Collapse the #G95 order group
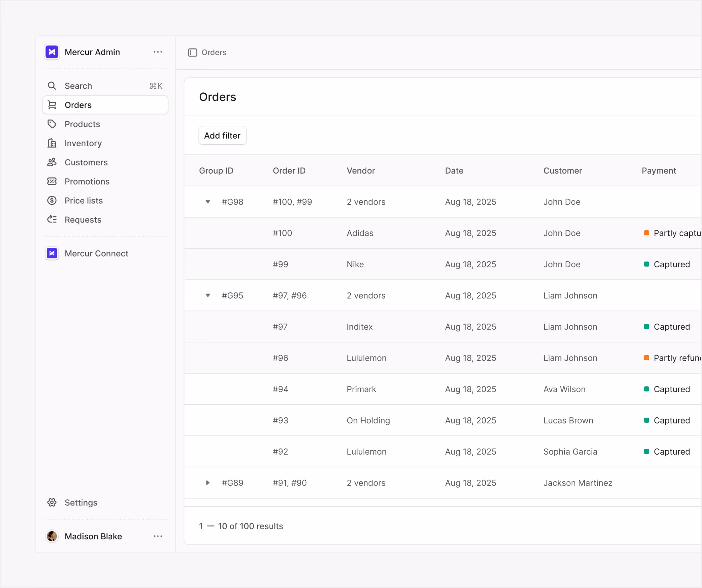Image resolution: width=702 pixels, height=588 pixels. coord(208,295)
